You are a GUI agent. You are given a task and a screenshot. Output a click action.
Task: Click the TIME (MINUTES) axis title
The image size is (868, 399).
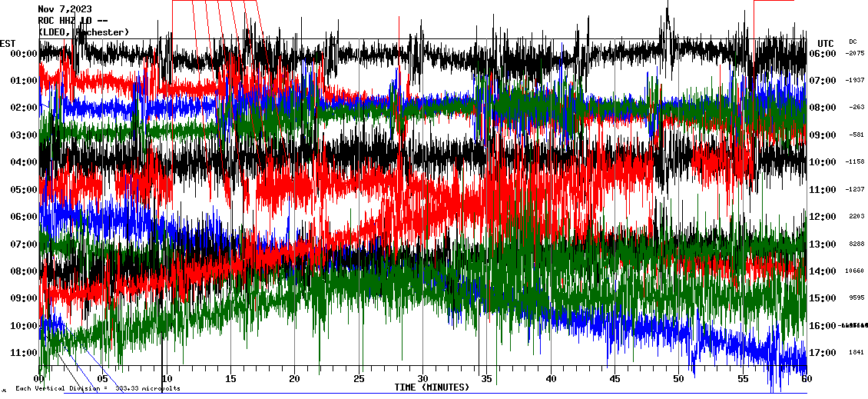click(x=432, y=387)
